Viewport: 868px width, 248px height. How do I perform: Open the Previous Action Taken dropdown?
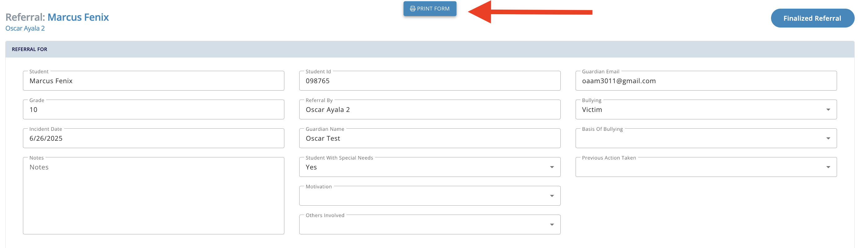(706, 167)
